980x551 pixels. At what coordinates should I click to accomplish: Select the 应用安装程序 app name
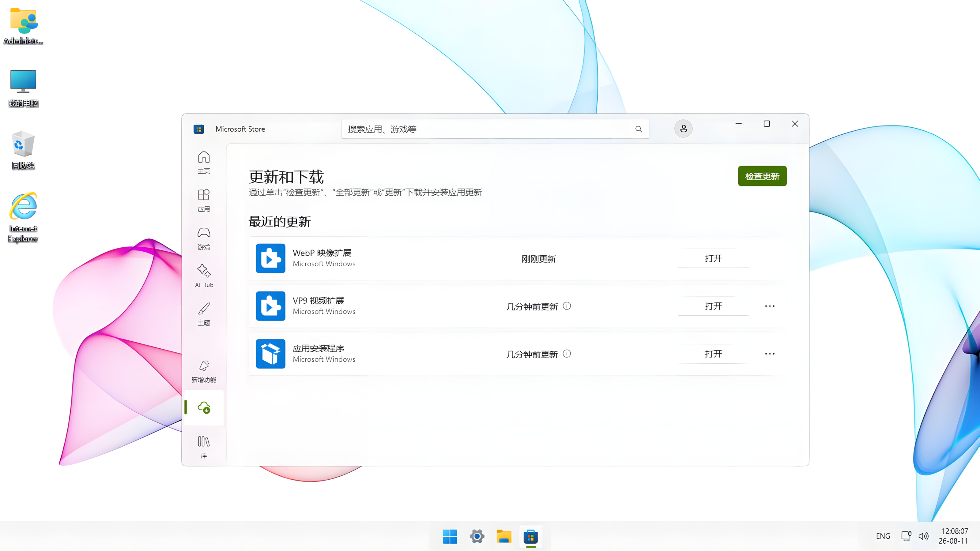click(318, 348)
